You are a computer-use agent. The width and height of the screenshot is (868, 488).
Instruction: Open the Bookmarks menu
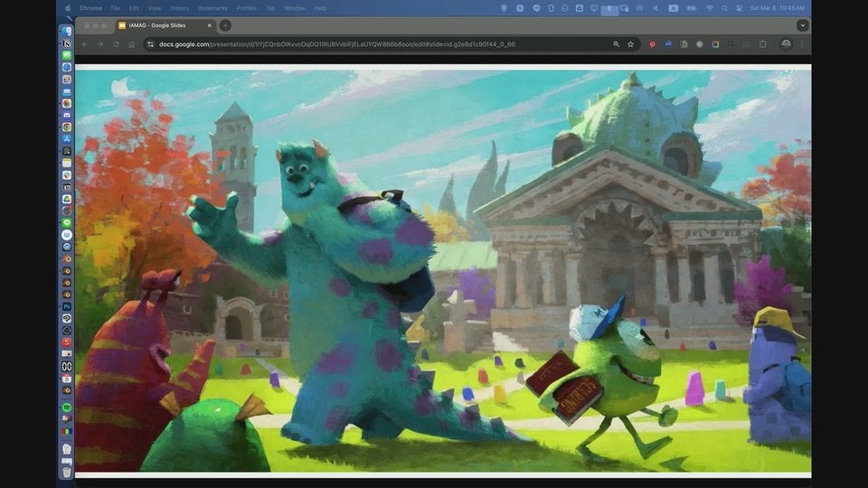(x=212, y=8)
